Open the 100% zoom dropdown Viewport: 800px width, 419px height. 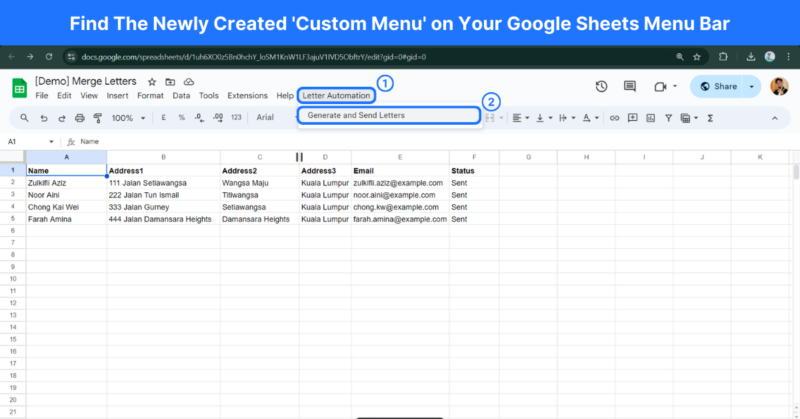click(x=129, y=118)
